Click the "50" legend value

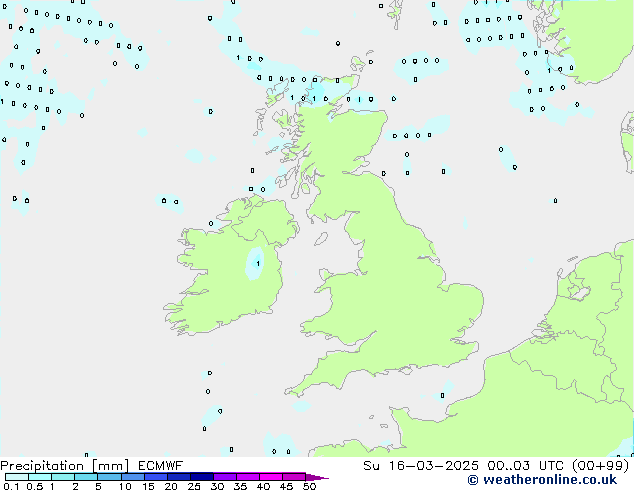point(309,486)
